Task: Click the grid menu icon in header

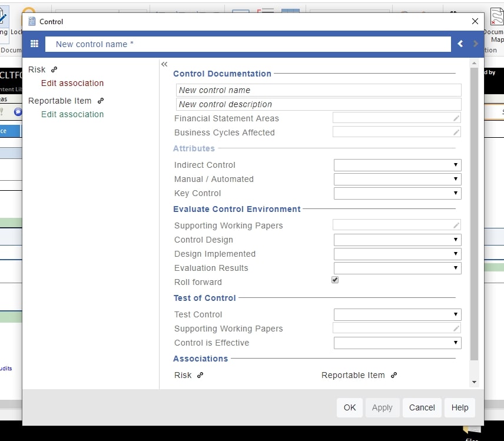Action: click(34, 44)
